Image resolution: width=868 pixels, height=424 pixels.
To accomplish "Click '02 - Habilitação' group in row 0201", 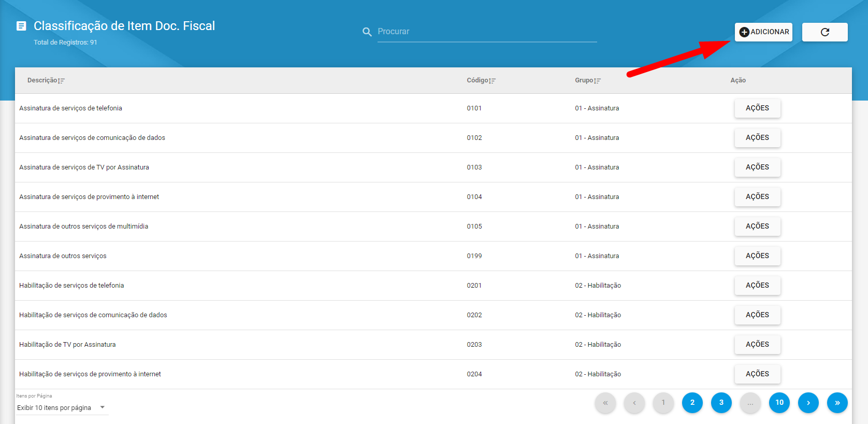I will pyautogui.click(x=598, y=286).
